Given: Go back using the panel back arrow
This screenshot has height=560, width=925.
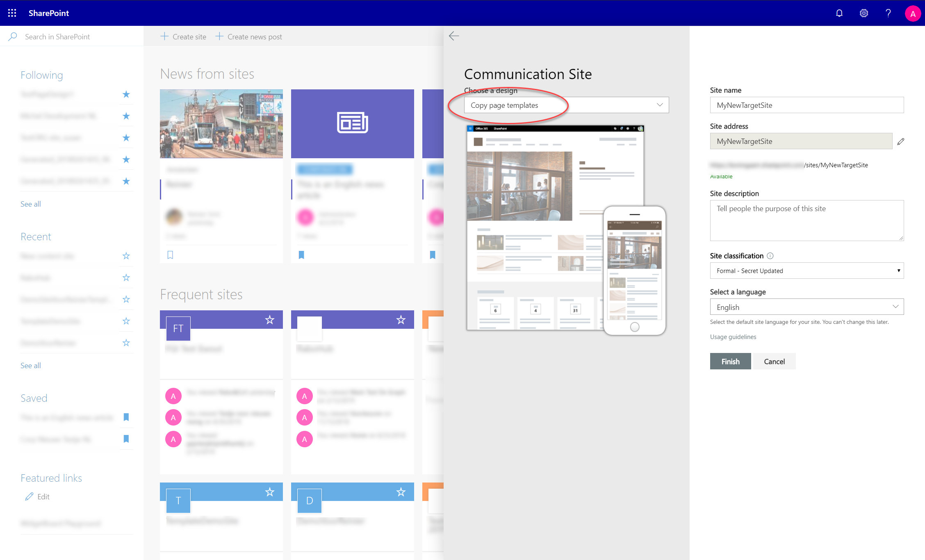Looking at the screenshot, I should pos(453,36).
